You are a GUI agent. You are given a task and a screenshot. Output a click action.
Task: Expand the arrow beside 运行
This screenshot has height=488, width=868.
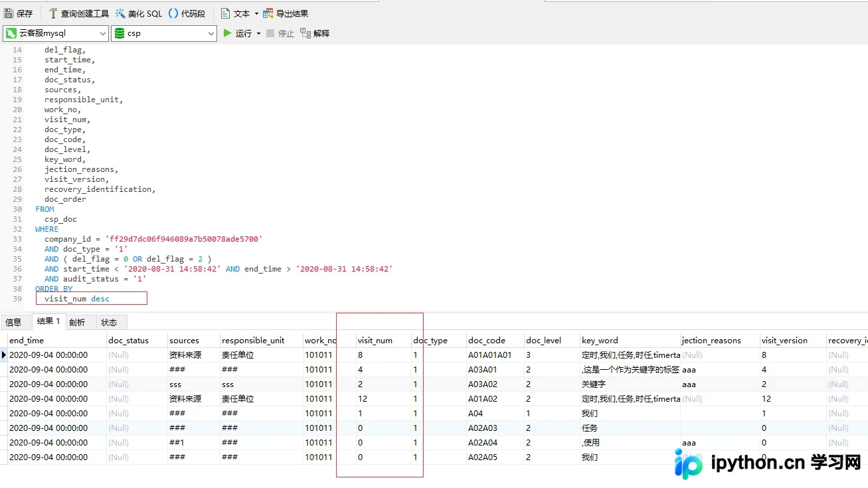[258, 33]
